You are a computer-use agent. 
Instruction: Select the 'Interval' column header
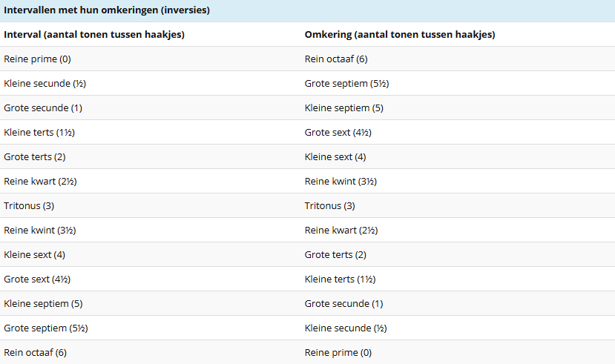(x=94, y=35)
